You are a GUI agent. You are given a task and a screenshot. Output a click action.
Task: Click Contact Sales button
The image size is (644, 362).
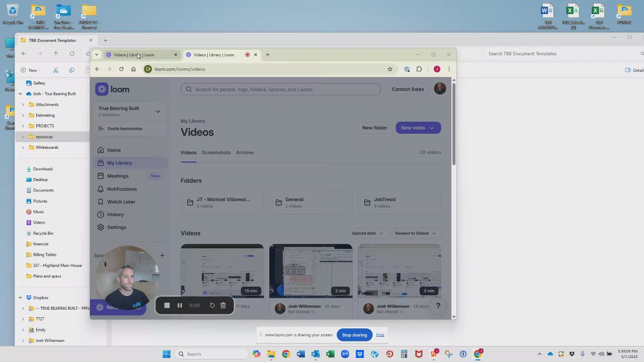pyautogui.click(x=408, y=89)
